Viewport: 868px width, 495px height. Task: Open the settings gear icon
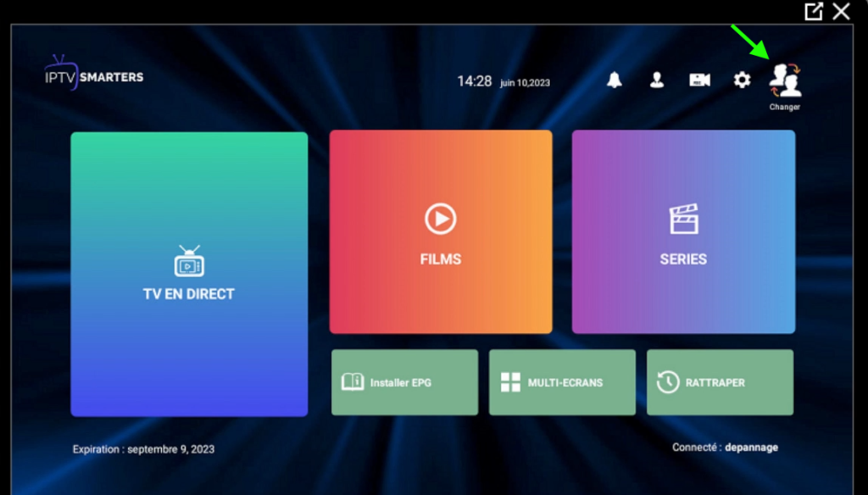pos(743,81)
